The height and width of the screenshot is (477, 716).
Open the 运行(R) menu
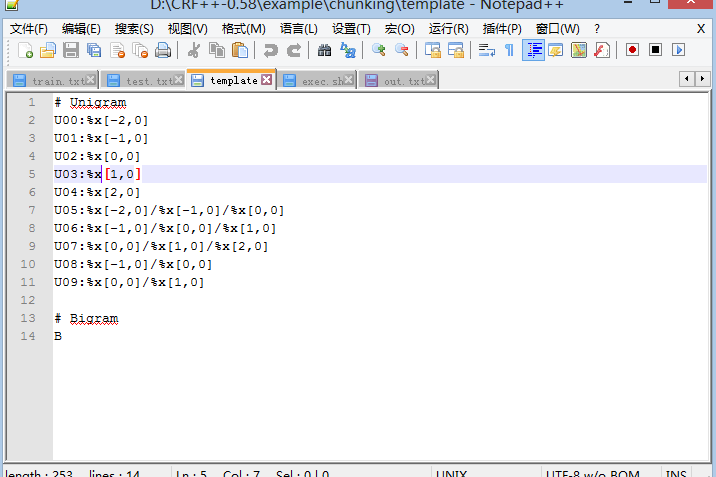point(448,29)
